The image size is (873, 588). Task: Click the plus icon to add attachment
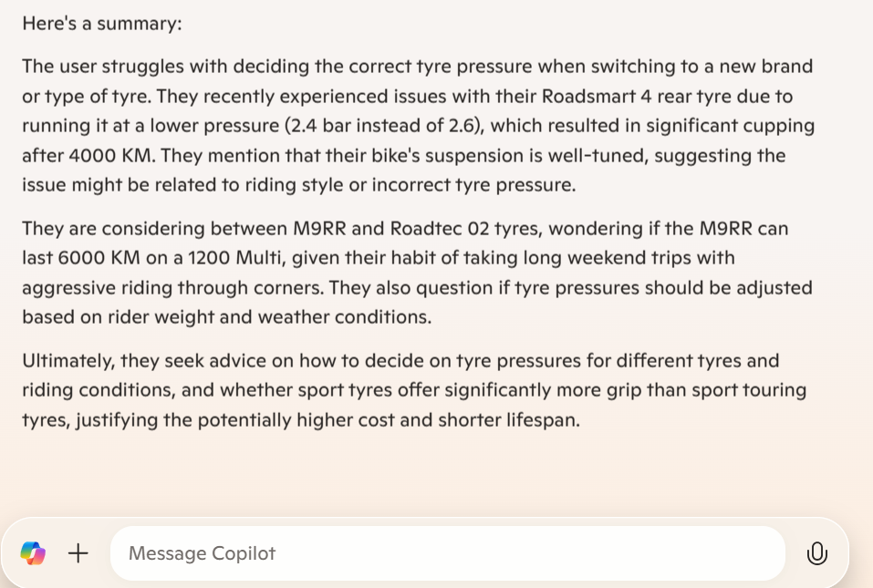(x=78, y=552)
